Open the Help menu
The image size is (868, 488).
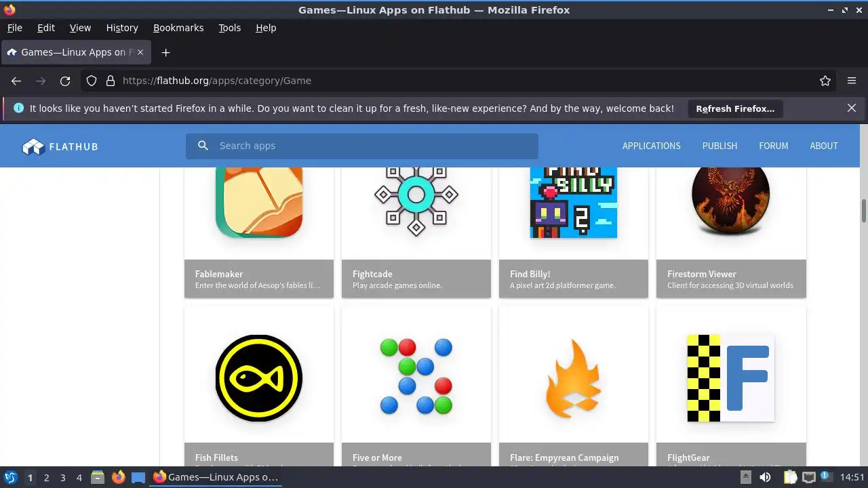click(266, 28)
